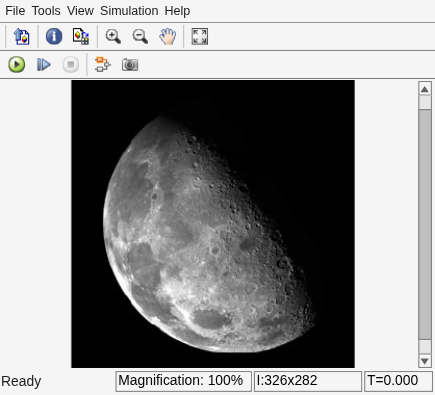Select the zoom out magnifier
This screenshot has width=435, height=395.
pyautogui.click(x=140, y=36)
